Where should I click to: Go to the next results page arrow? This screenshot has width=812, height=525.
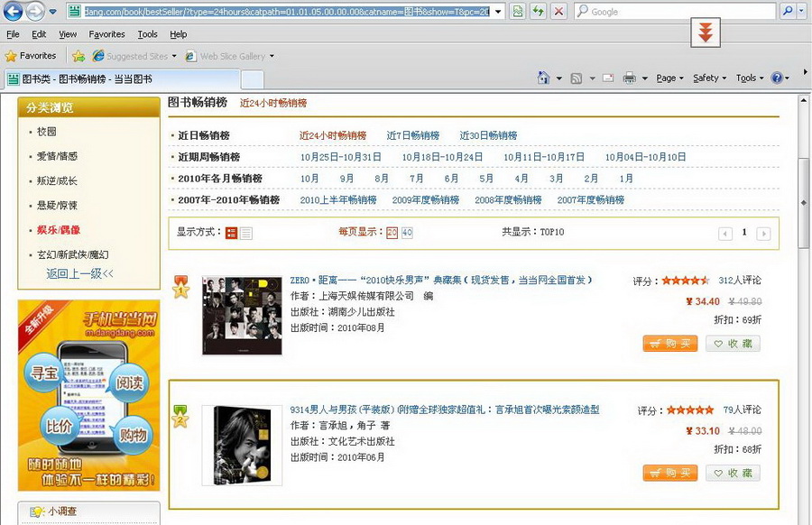coord(762,234)
